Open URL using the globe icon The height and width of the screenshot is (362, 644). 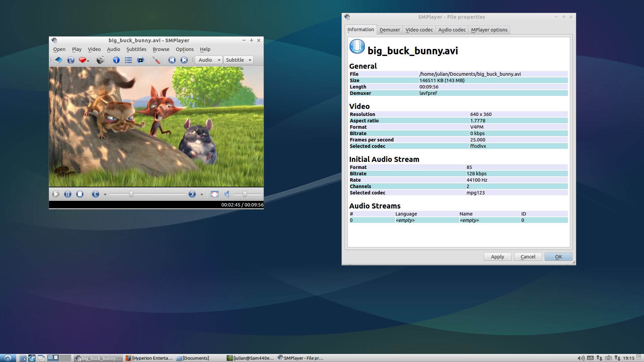click(71, 60)
